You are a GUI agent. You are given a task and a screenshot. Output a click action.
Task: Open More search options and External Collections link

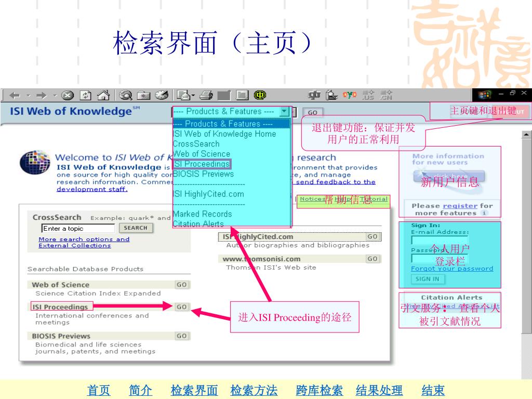point(84,242)
